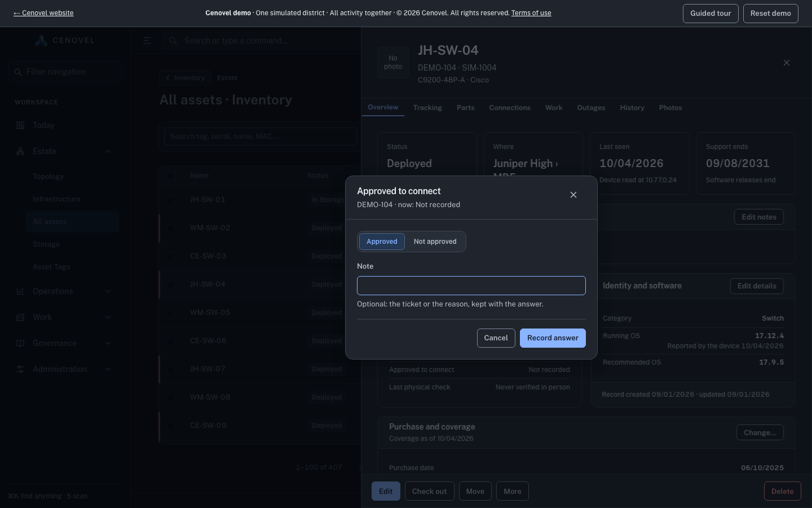Open Topology in sidebar
Viewport: 812px width, 508px height.
(48, 177)
